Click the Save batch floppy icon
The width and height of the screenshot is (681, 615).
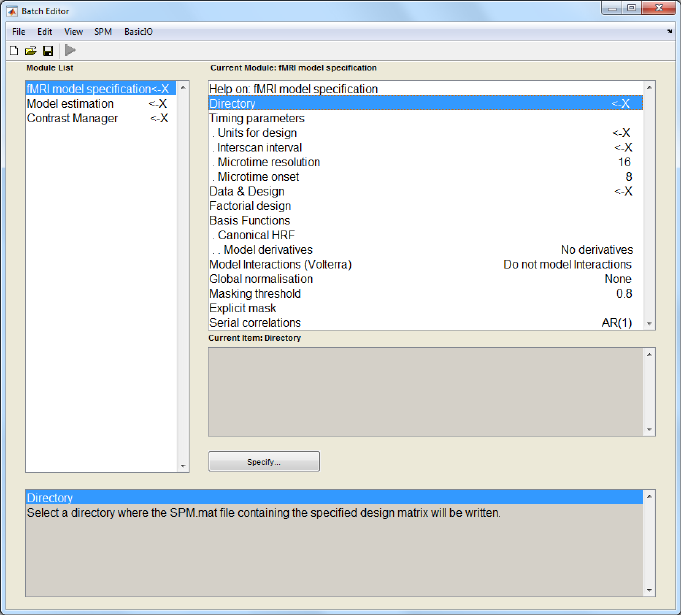click(48, 51)
